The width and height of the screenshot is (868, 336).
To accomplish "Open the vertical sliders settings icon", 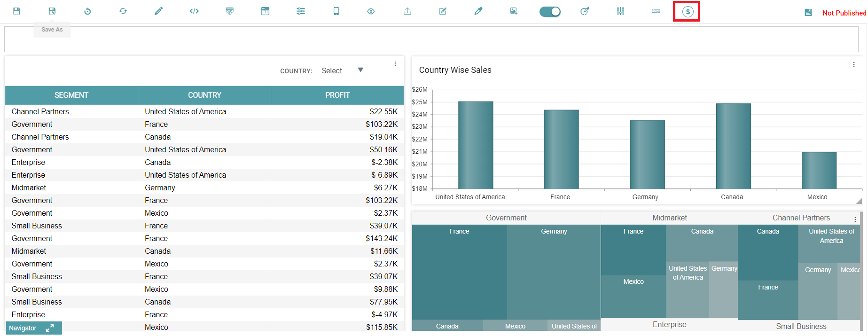I will (x=620, y=11).
